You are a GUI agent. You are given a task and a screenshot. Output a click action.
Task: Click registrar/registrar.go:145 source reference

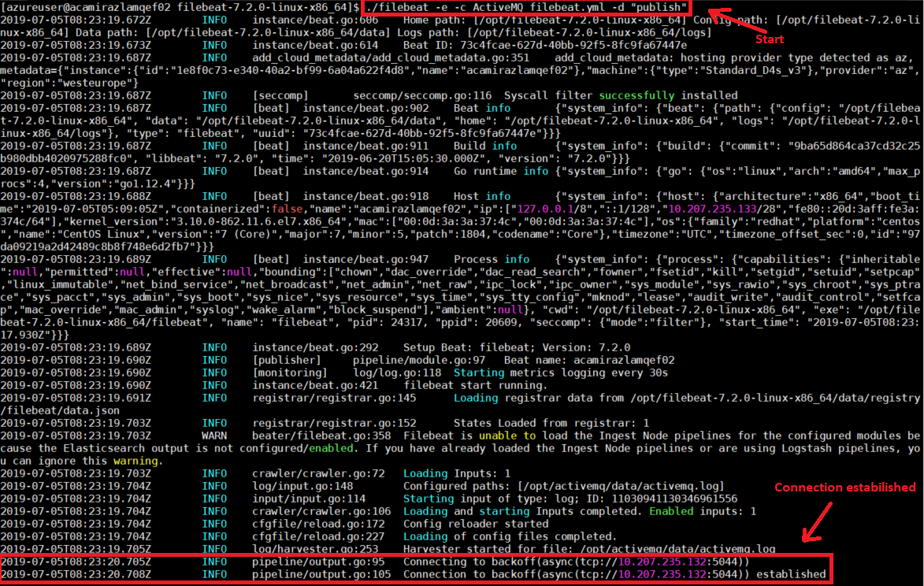point(334,398)
